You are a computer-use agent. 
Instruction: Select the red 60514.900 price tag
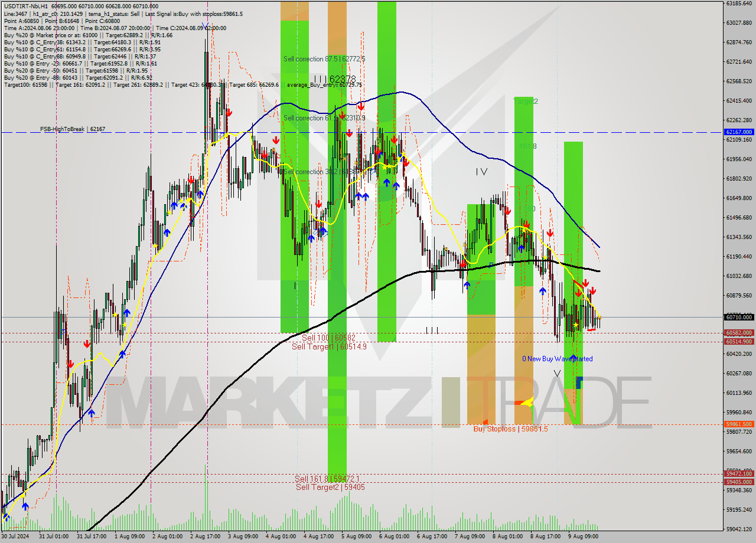pos(739,341)
